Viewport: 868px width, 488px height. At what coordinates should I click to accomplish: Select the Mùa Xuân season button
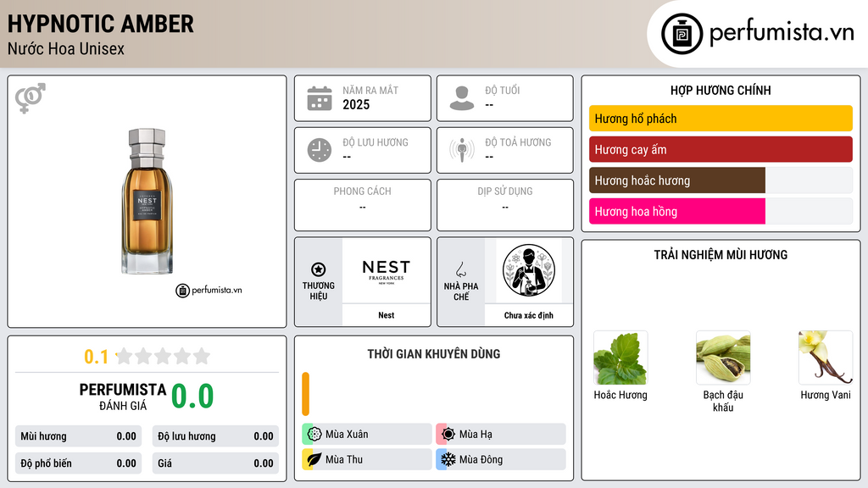click(367, 434)
